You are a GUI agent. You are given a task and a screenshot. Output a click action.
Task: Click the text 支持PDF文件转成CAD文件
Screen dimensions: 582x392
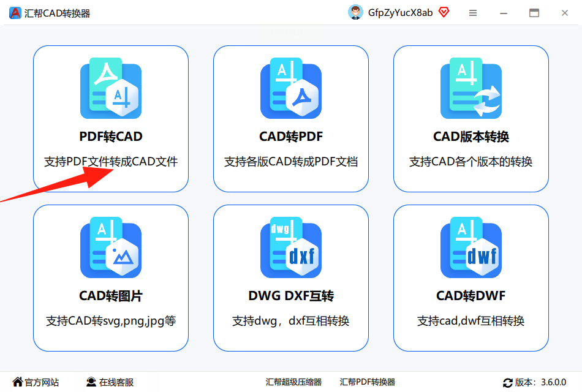point(111,162)
